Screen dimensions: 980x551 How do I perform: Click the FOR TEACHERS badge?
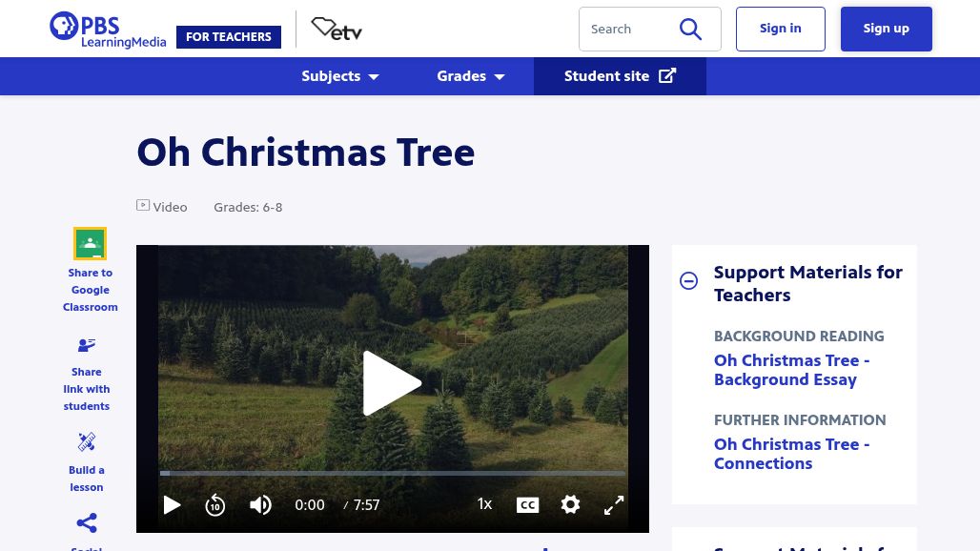[229, 37]
